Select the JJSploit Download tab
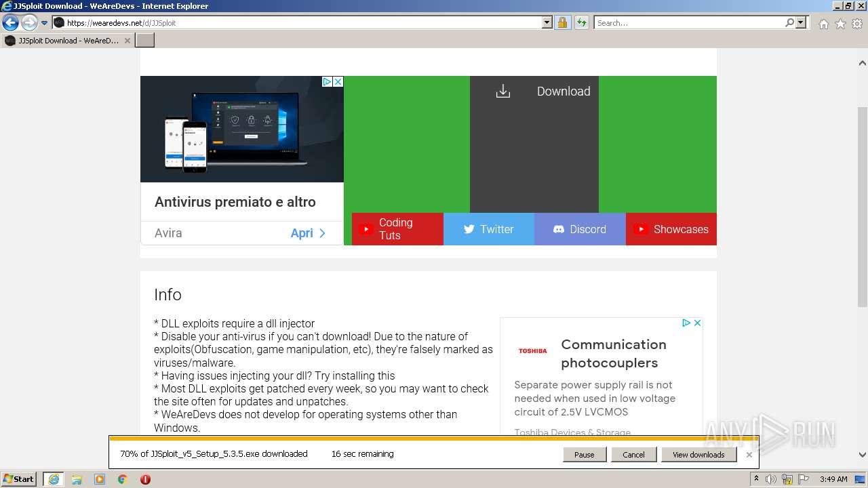 [x=68, y=41]
